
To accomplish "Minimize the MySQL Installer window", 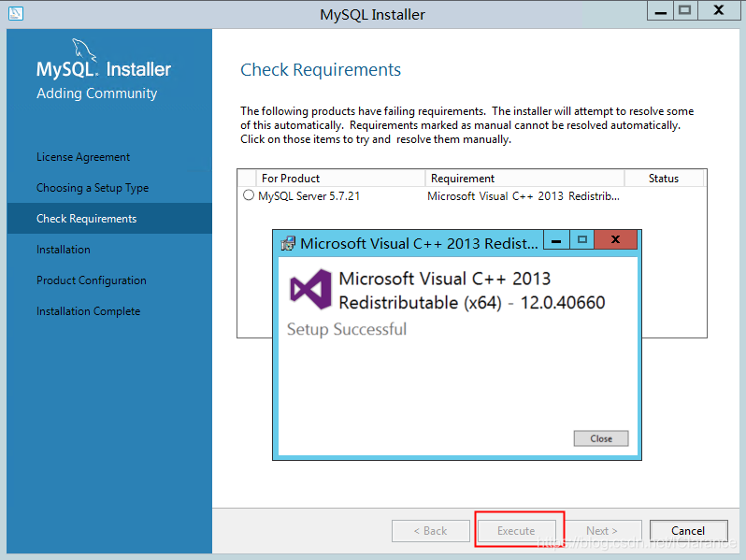I will coord(660,11).
